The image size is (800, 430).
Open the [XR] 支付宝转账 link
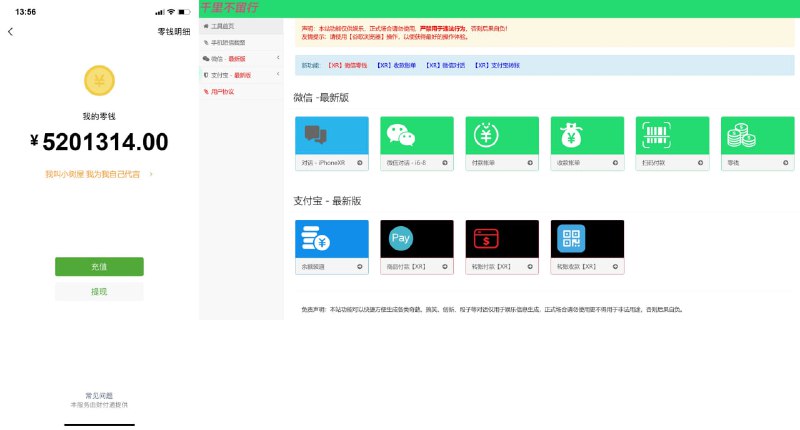[497, 65]
